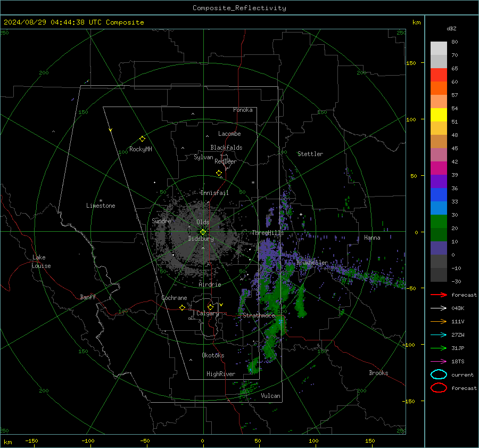Click the green 31JP arrow icon
The image size is (479, 448).
439,348
